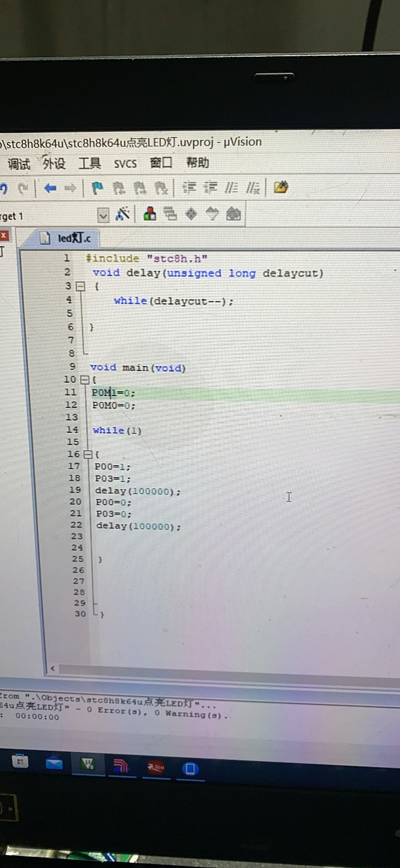The height and width of the screenshot is (868, 400).
Task: Open the 调试 menu
Action: [x=19, y=164]
